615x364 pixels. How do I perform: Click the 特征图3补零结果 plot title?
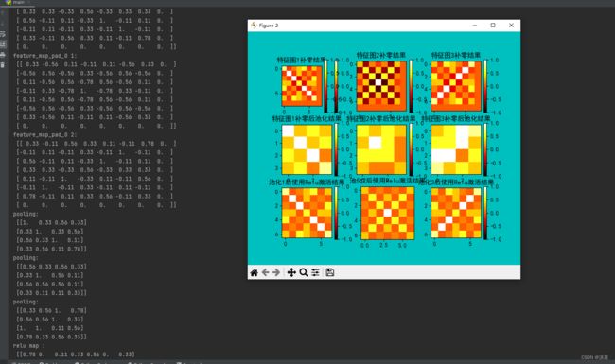click(x=456, y=55)
